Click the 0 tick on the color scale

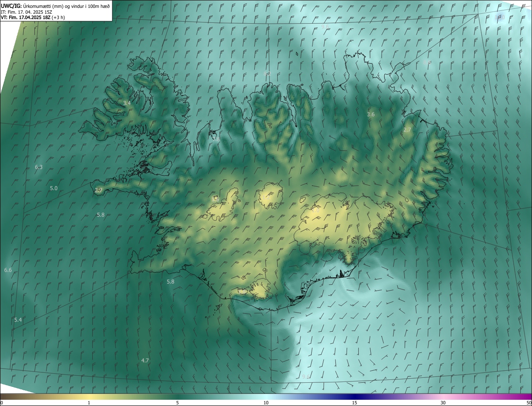pyautogui.click(x=2, y=403)
